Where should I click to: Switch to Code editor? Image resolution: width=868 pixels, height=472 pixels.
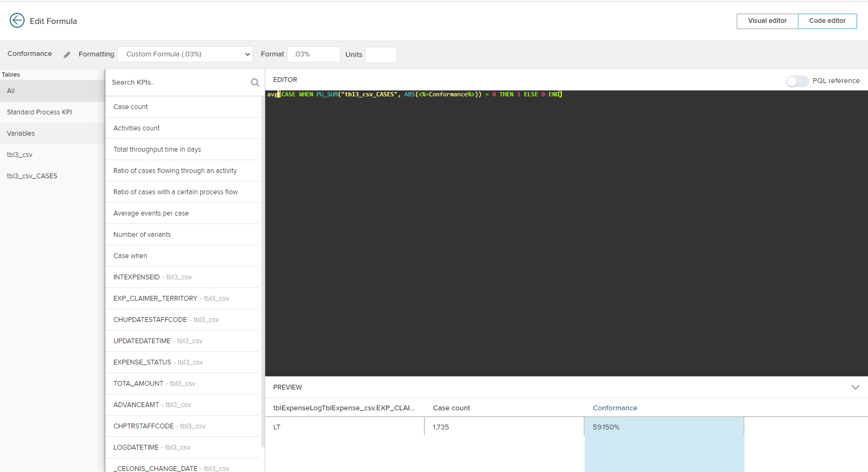pos(827,21)
